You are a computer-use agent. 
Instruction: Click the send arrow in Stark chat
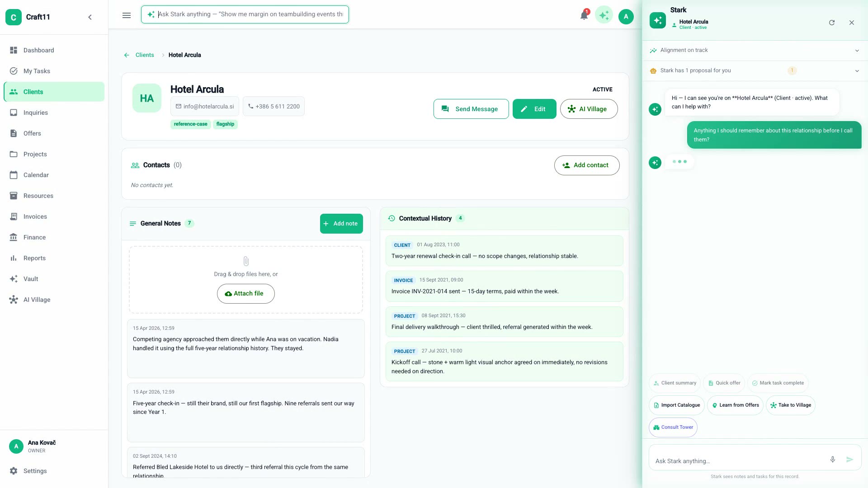coord(850,460)
